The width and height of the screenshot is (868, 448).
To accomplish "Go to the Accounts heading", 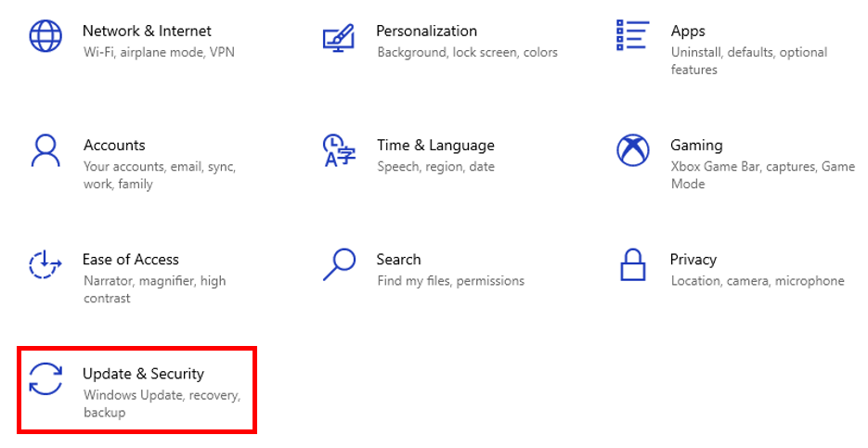I will pos(114,145).
